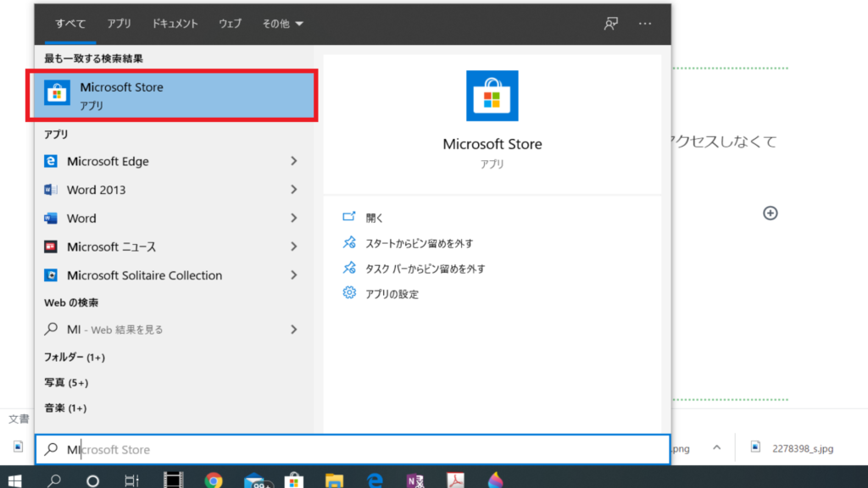The image size is (868, 488).
Task: Switch to the ウェブ tab
Action: tap(230, 23)
